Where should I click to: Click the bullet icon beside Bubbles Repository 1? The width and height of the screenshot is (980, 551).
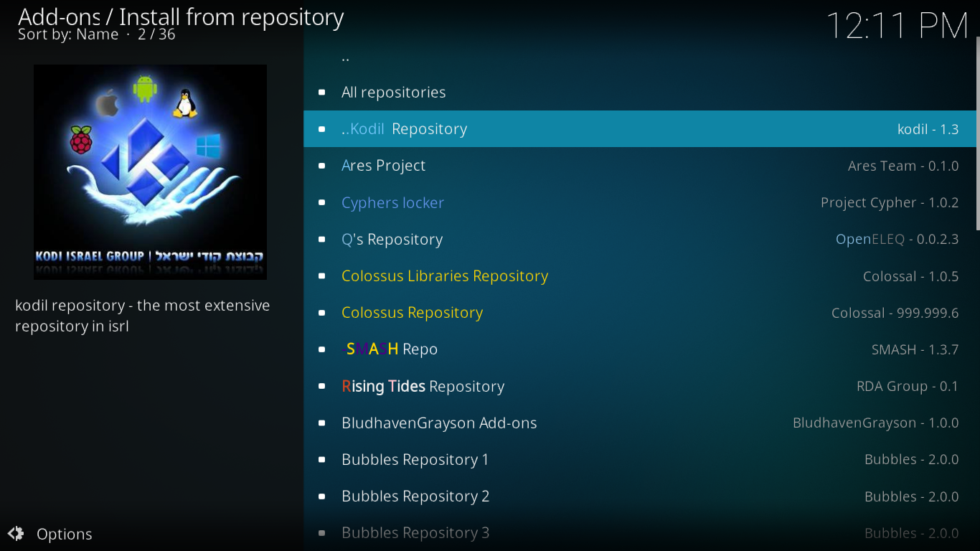(x=321, y=459)
